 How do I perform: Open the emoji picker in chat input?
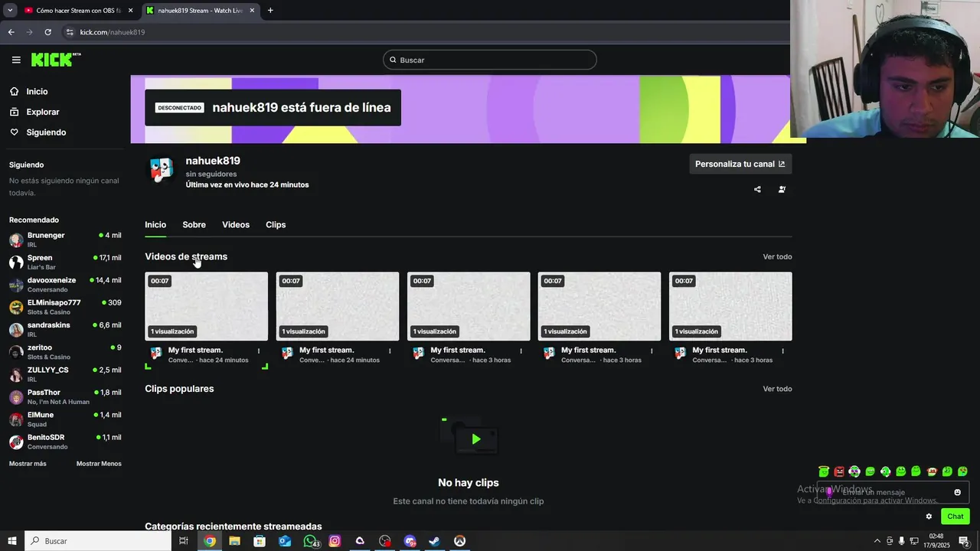point(957,492)
